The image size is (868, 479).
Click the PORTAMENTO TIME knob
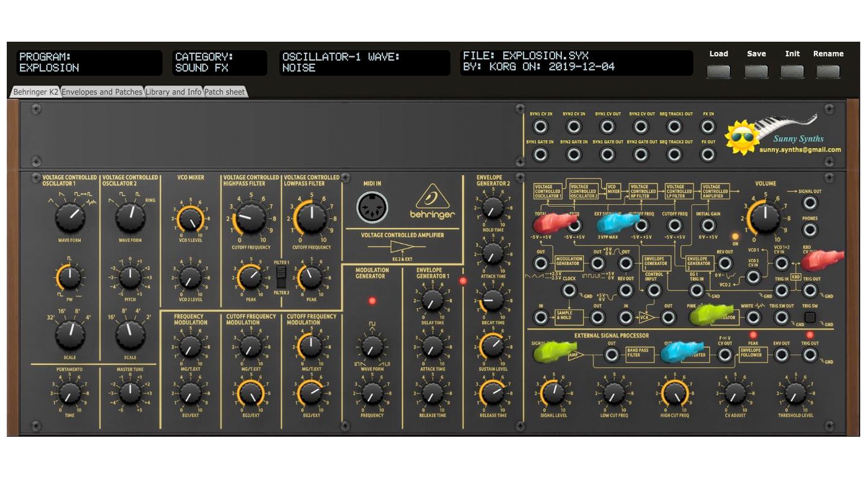69,393
